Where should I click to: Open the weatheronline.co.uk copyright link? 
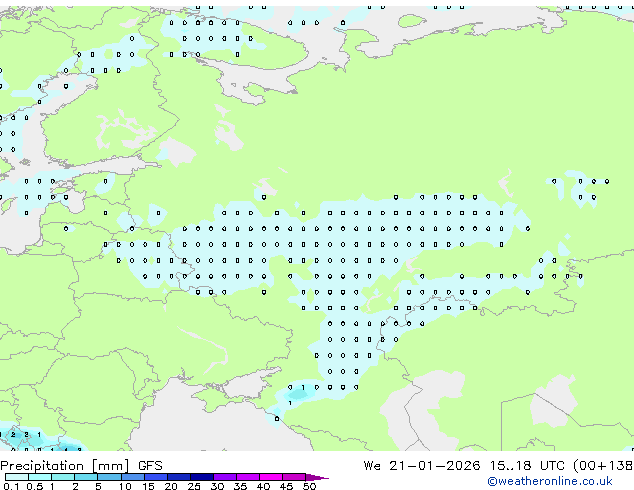(x=550, y=481)
